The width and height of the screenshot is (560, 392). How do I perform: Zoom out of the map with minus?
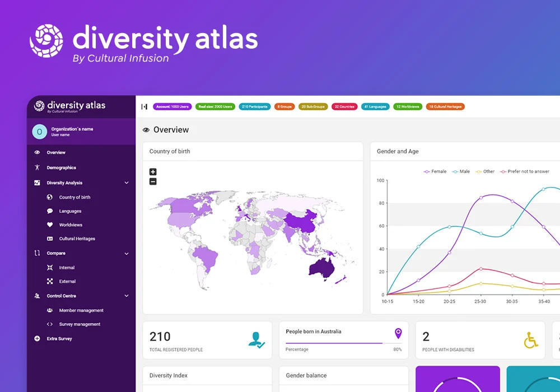[153, 181]
